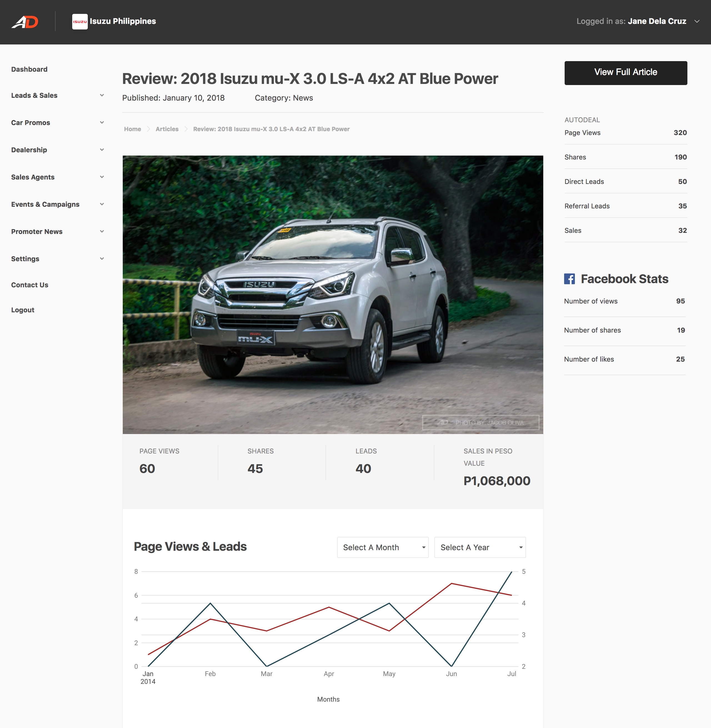Expand the Leads & Sales menu chevron
This screenshot has width=711, height=728.
click(x=102, y=95)
